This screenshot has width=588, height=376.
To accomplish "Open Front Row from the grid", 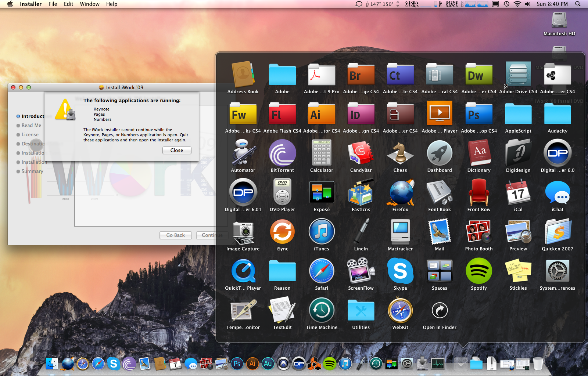I will pyautogui.click(x=479, y=192).
